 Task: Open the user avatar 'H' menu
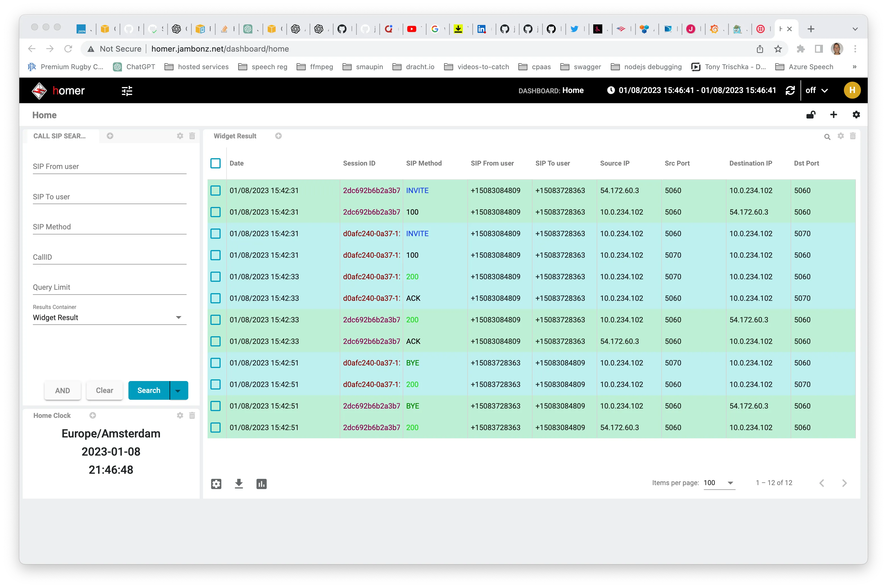coord(852,90)
